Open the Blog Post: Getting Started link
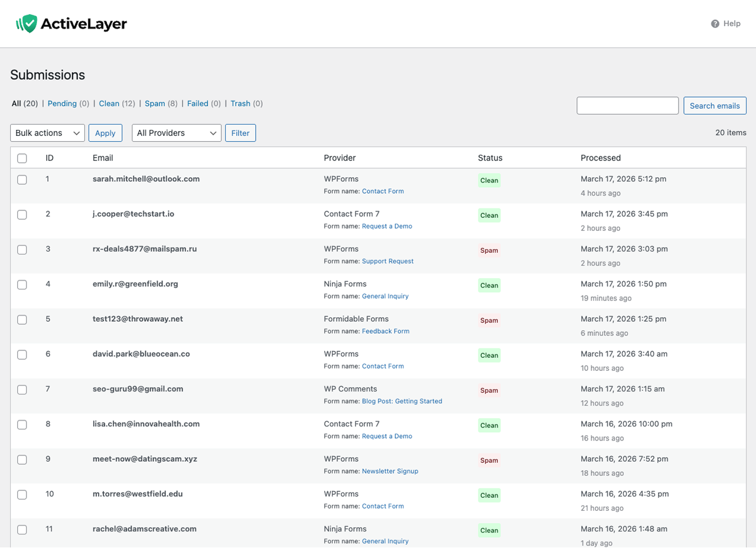The height and width of the screenshot is (548, 756). 402,401
